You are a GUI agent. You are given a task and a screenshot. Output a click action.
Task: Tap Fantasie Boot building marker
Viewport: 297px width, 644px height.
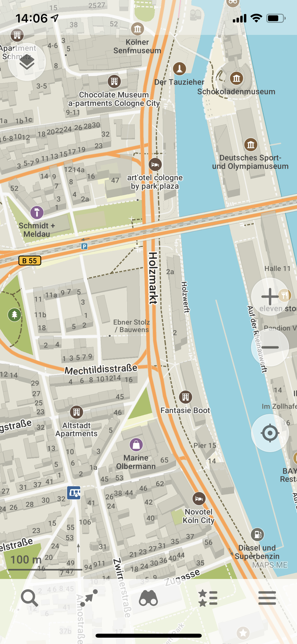186,397
